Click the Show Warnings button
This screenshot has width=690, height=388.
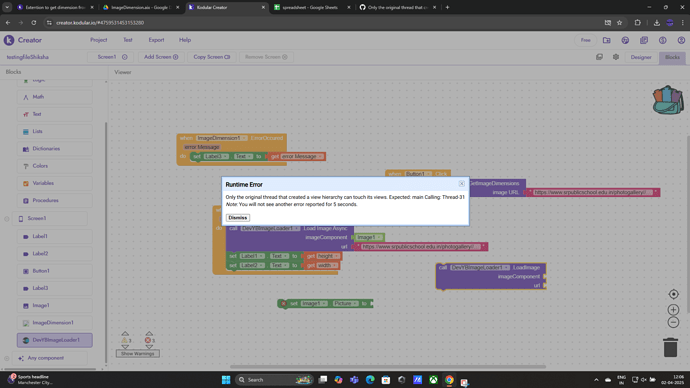tap(137, 354)
